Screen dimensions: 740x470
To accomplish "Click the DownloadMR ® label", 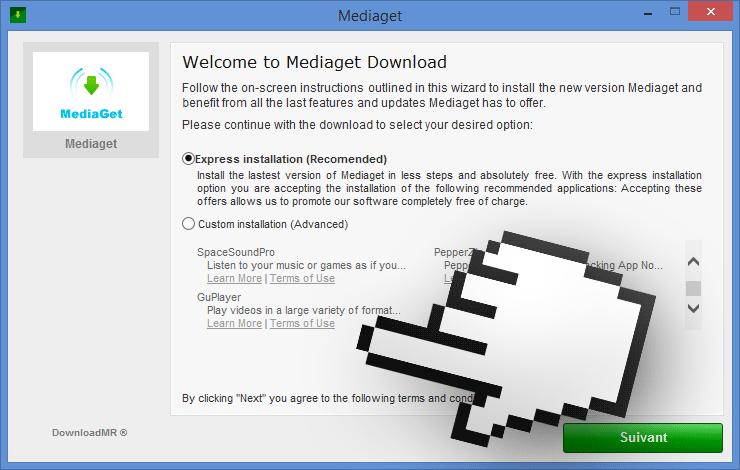I will pyautogui.click(x=90, y=433).
